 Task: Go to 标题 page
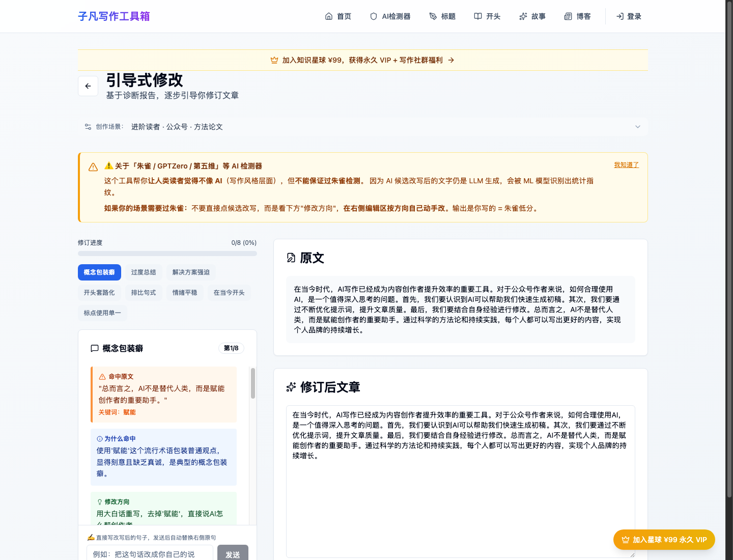pos(442,16)
